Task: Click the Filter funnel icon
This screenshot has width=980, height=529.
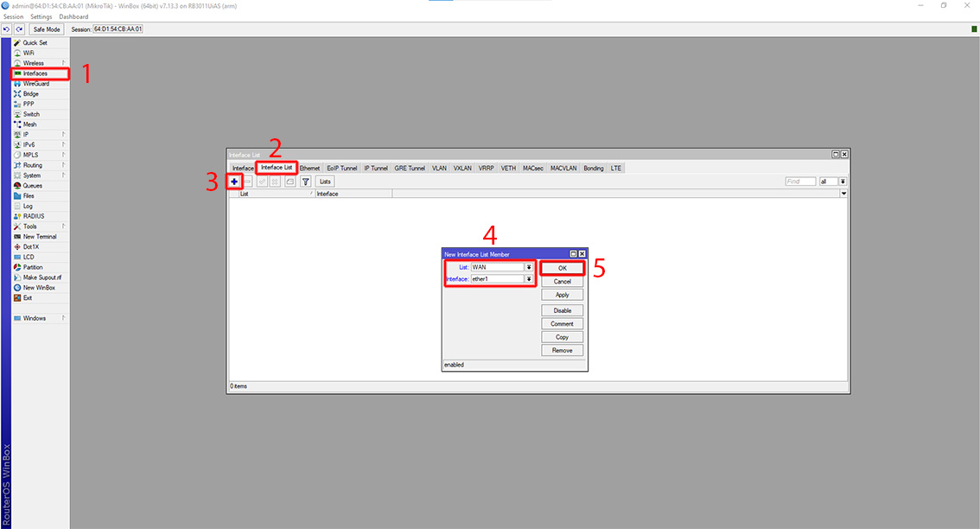Action: 306,182
